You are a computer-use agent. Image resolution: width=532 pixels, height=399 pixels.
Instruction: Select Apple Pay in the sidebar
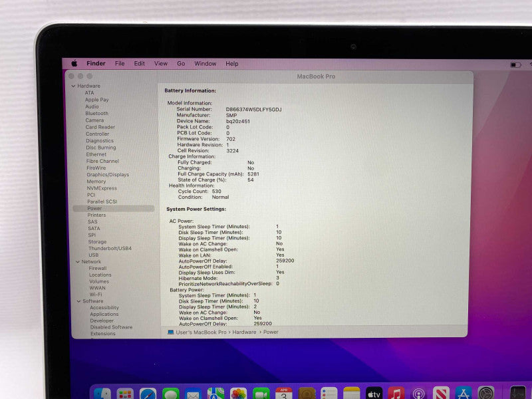tap(96, 100)
